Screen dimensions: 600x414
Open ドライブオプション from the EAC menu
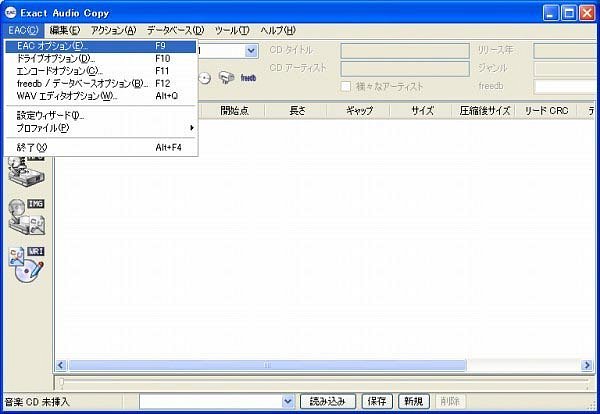pyautogui.click(x=101, y=59)
